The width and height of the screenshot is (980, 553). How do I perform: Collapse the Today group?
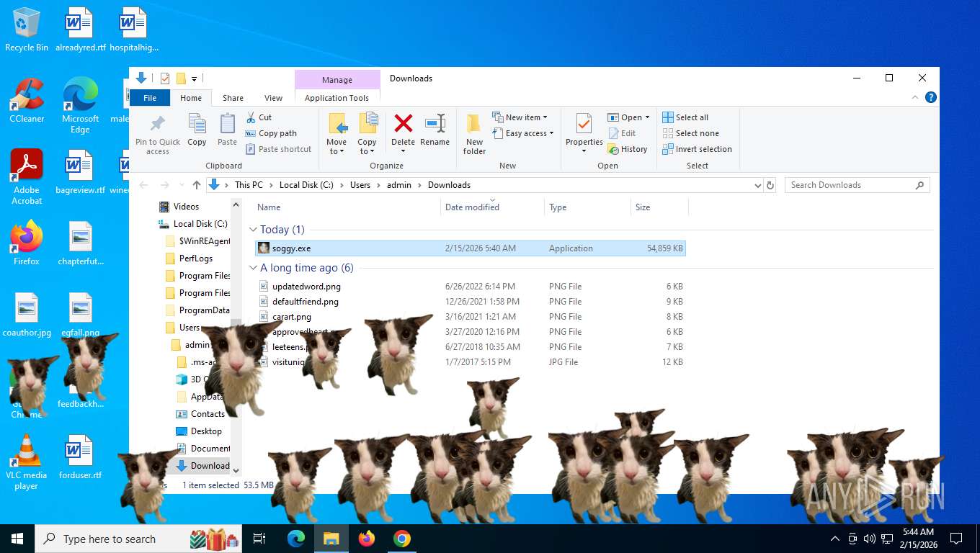pyautogui.click(x=253, y=230)
